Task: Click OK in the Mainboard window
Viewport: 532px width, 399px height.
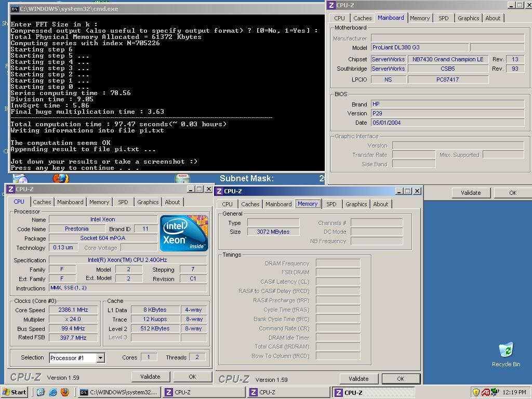Action: pyautogui.click(x=513, y=193)
